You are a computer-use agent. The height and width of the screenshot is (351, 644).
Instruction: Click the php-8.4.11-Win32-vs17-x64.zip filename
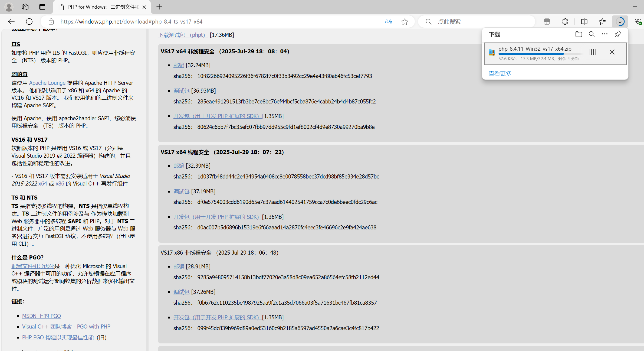point(535,49)
